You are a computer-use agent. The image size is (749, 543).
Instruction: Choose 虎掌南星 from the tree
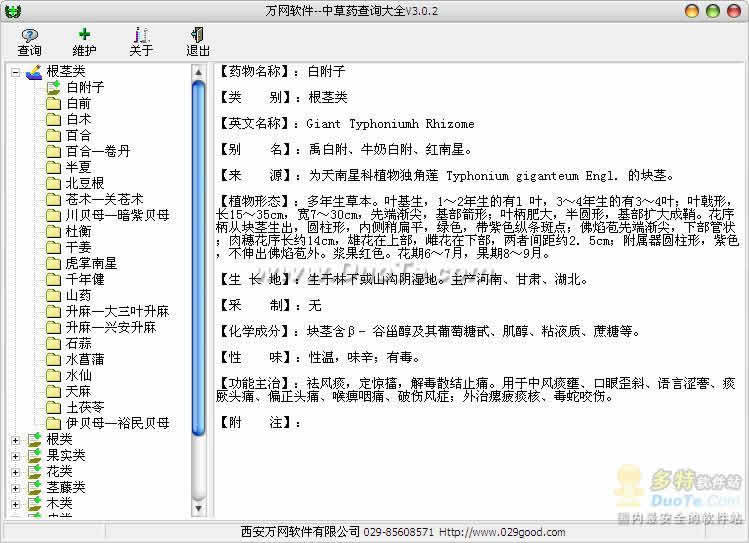tap(91, 263)
